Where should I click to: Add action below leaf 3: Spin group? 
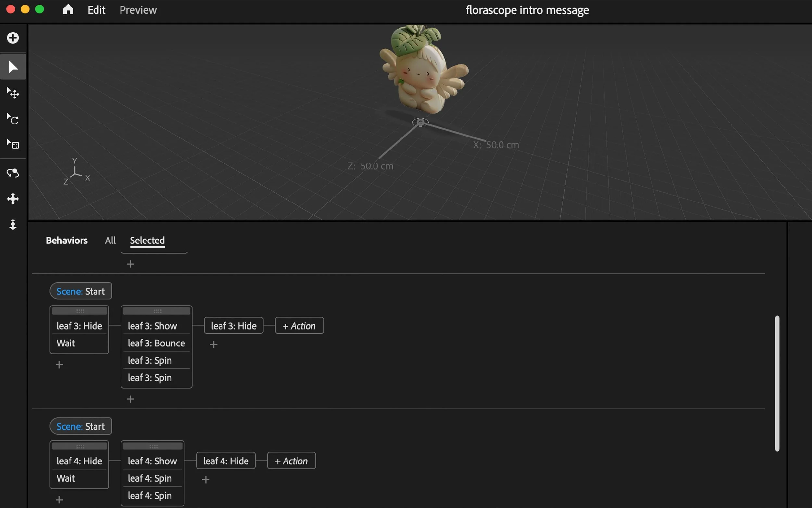click(x=130, y=399)
